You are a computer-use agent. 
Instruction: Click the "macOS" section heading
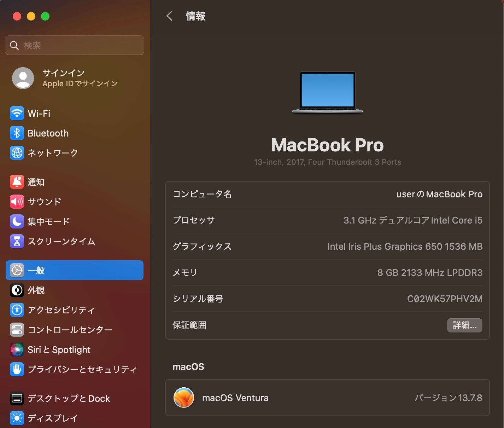188,367
